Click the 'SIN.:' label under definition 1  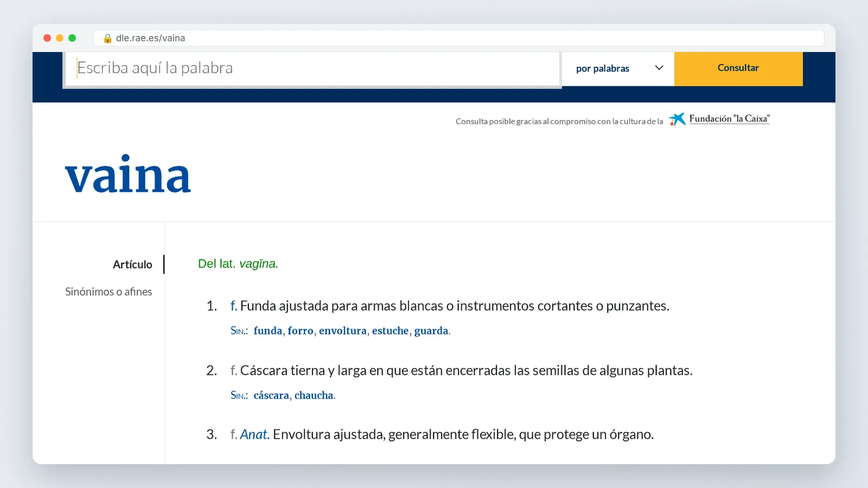(x=239, y=331)
